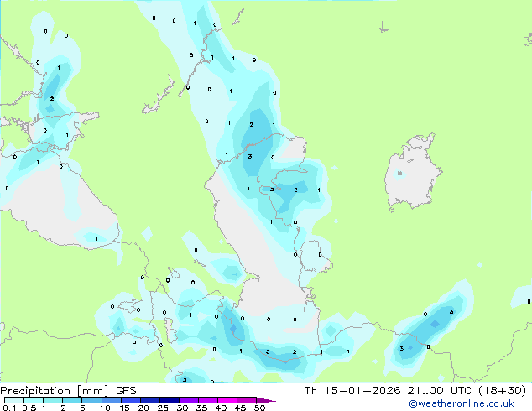Pick the 1–2 mm legend swatch

53,400
